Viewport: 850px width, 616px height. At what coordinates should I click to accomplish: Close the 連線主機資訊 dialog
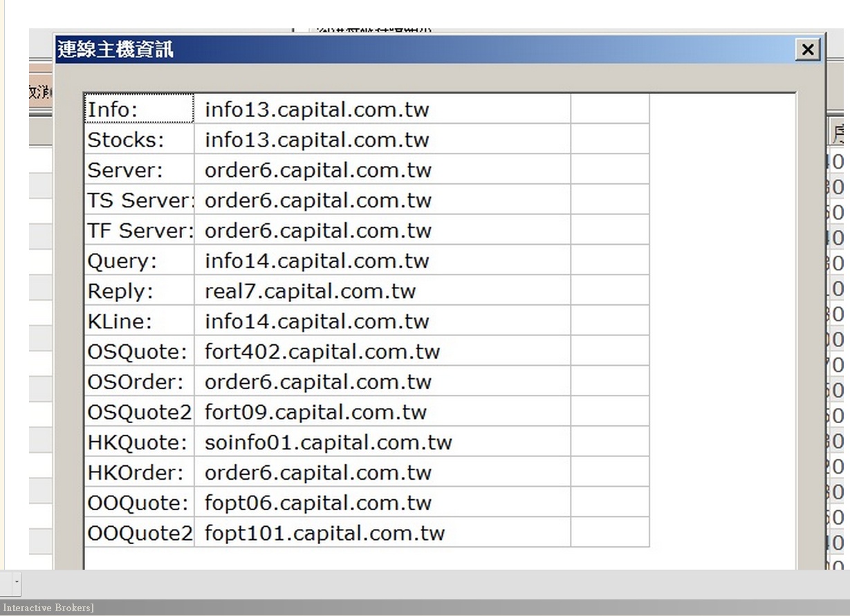[808, 50]
